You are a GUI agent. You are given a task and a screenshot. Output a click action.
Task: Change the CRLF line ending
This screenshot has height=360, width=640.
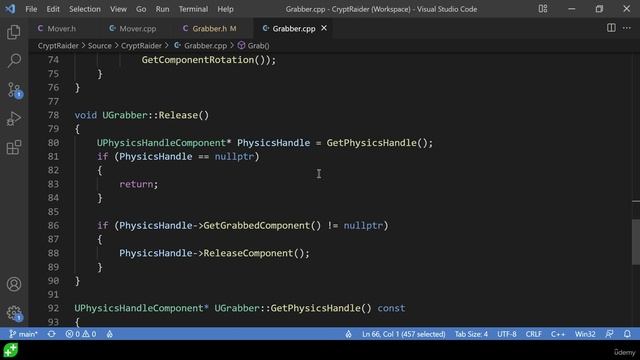(533, 334)
